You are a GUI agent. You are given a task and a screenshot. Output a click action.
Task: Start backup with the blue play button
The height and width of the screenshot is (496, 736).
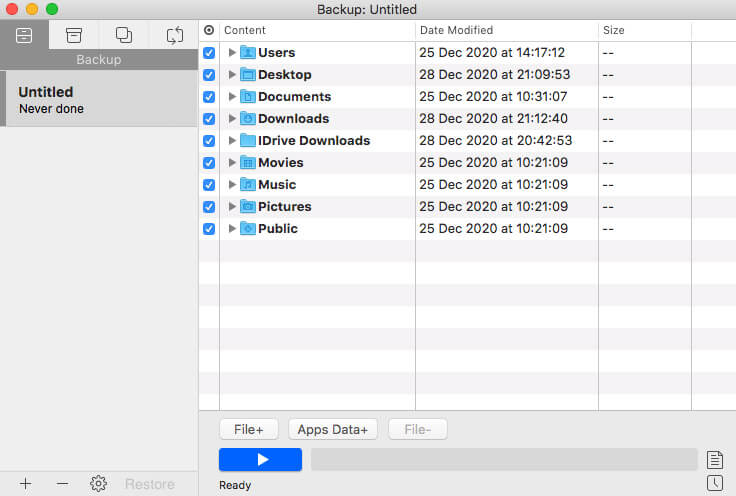pos(260,459)
